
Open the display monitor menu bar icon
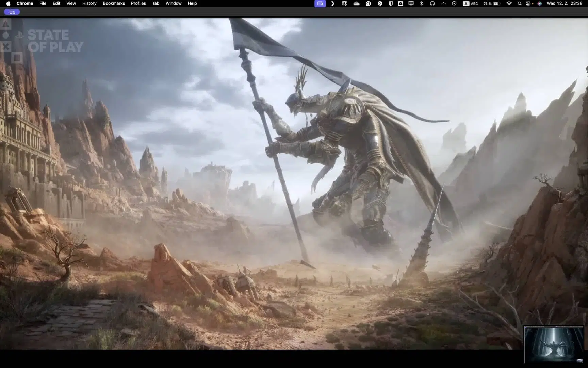[x=411, y=3]
